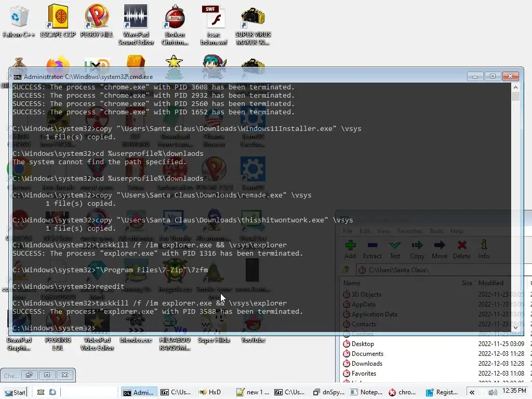532x399 pixels.
Task: Click the first quick launch icon beside Start
Action: pyautogui.click(x=41, y=392)
